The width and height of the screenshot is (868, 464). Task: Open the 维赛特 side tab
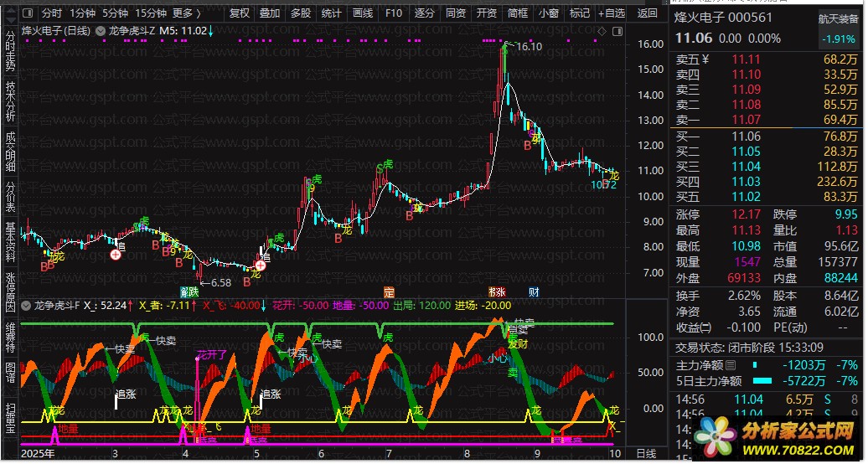coord(11,337)
